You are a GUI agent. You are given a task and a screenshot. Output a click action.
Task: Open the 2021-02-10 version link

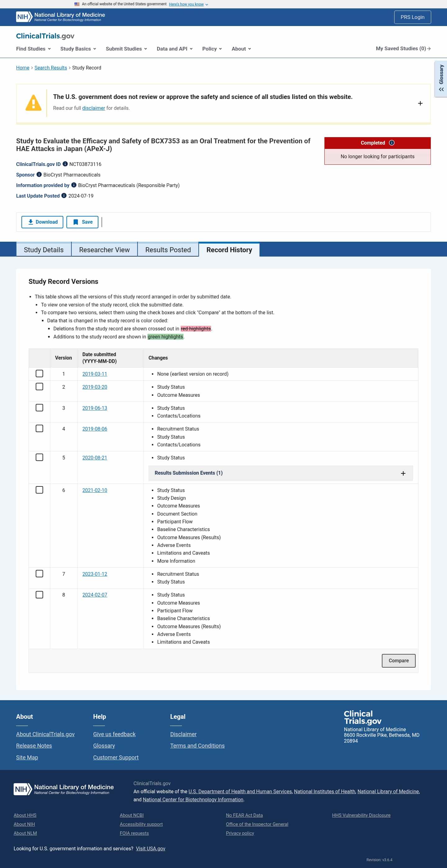95,490
